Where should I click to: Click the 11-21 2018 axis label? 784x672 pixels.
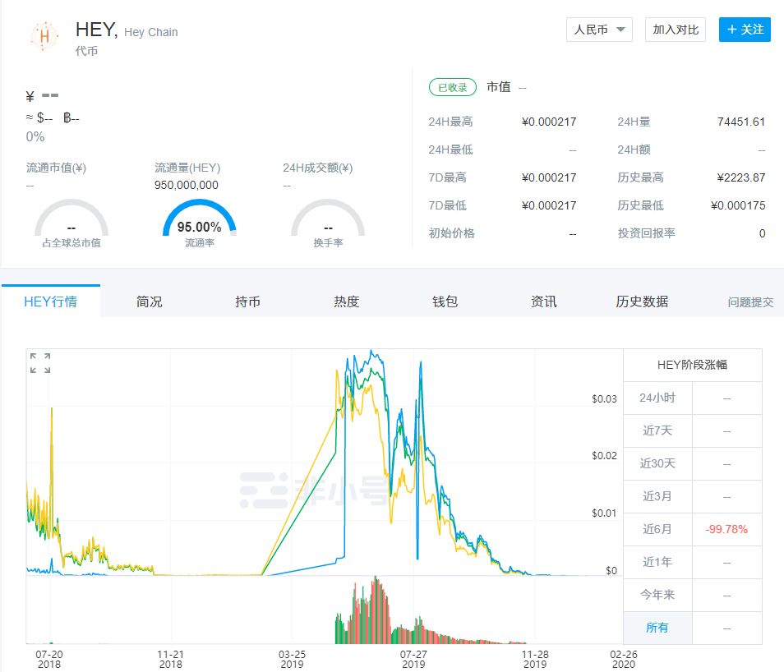(x=170, y=659)
